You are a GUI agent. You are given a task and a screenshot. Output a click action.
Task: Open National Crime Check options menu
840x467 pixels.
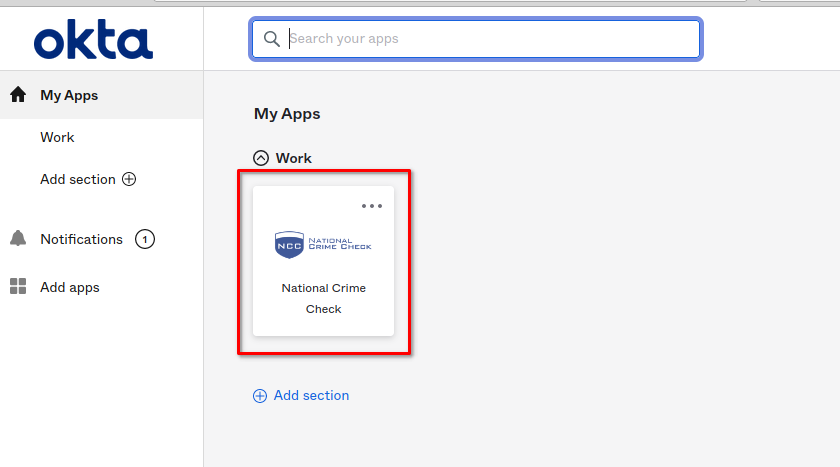click(372, 206)
